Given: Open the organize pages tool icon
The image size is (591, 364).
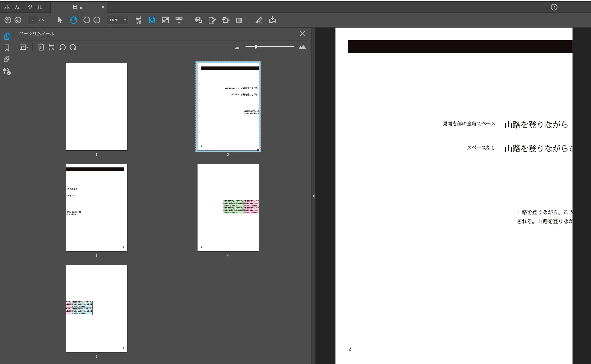Looking at the screenshot, I should (x=226, y=20).
